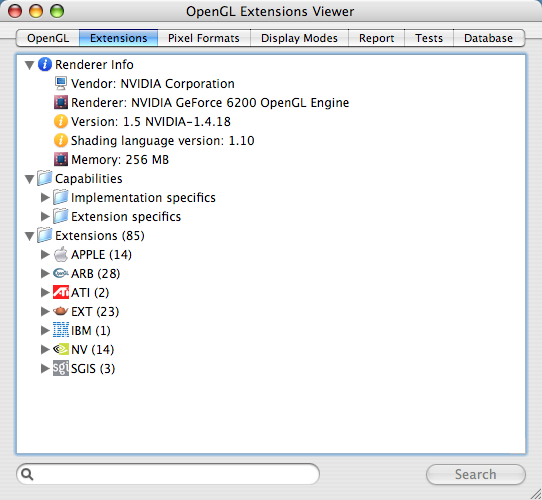This screenshot has height=500, width=542.
Task: Go to the Display Modes tab
Action: [x=299, y=38]
